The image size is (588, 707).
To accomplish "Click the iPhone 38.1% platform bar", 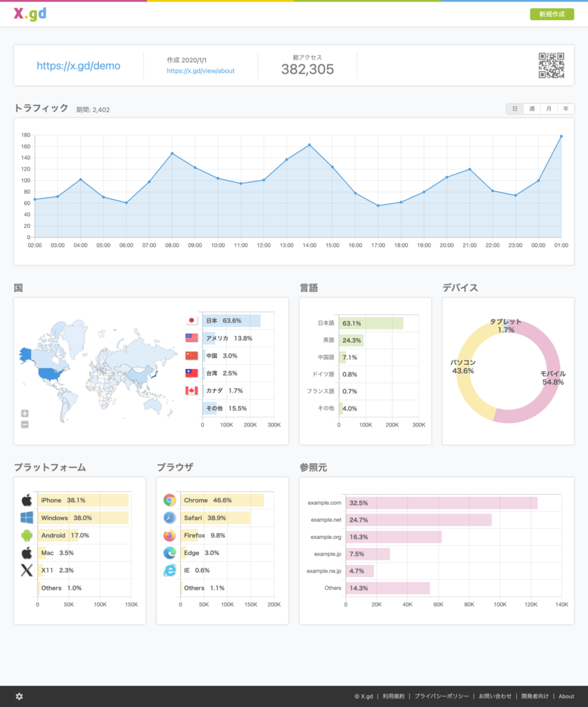I will coord(83,500).
